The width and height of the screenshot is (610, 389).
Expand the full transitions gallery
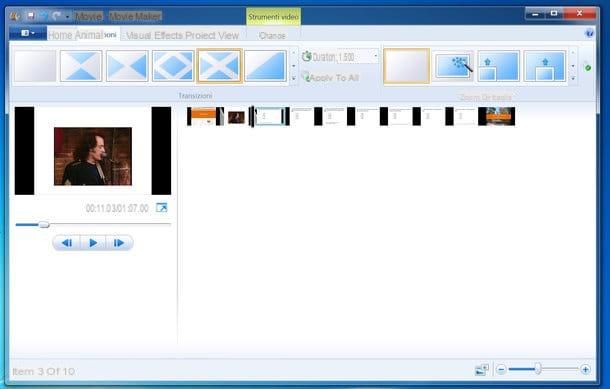[294, 79]
